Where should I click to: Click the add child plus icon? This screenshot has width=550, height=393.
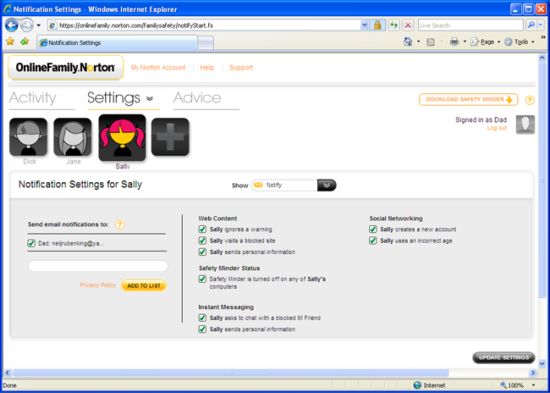coord(170,137)
